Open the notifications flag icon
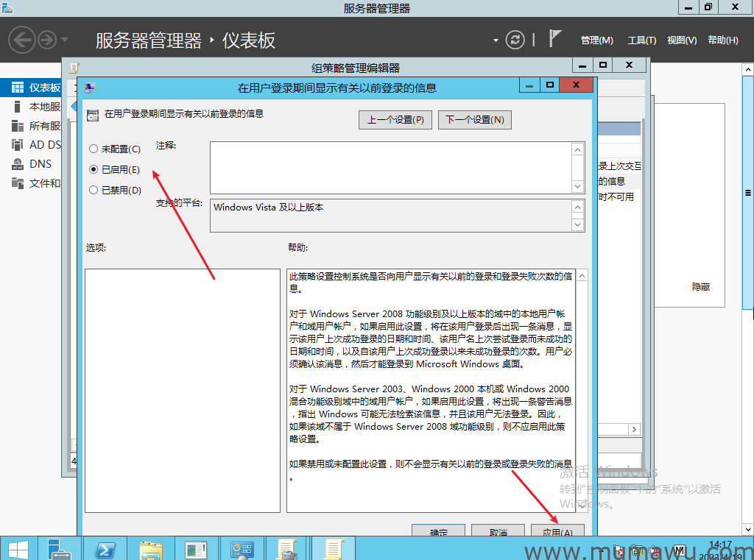This screenshot has width=754, height=560. [556, 39]
